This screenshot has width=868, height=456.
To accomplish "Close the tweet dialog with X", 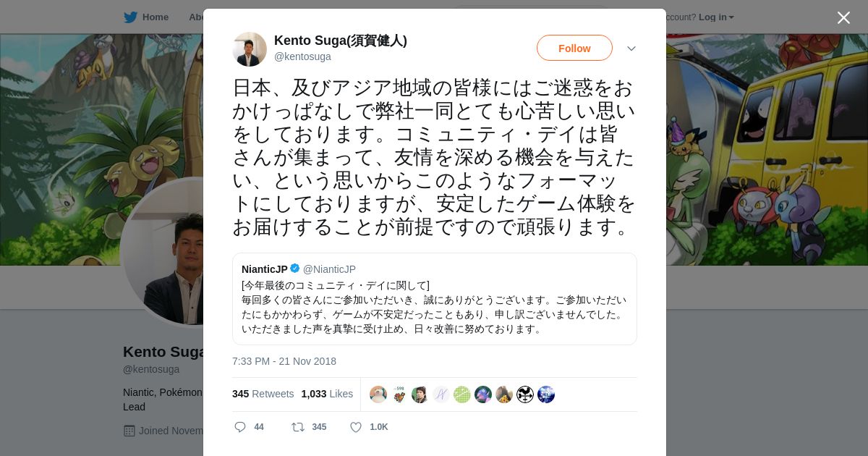I will [843, 18].
